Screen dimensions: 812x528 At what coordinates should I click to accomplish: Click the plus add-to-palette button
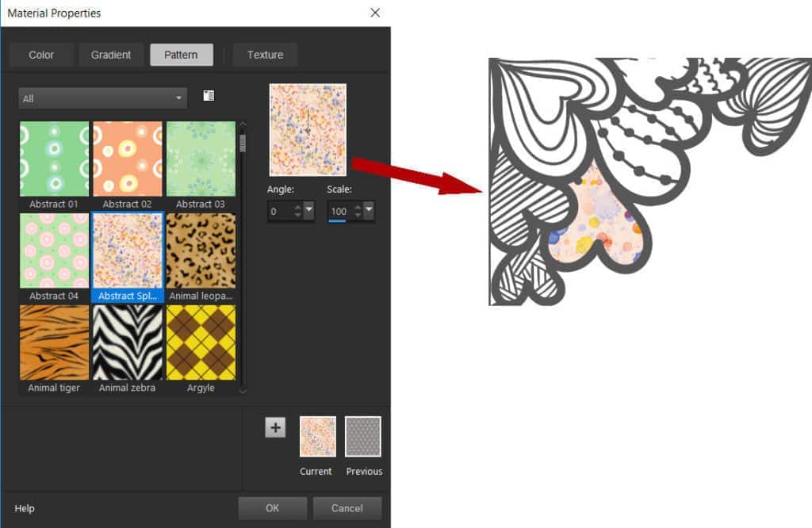click(275, 428)
